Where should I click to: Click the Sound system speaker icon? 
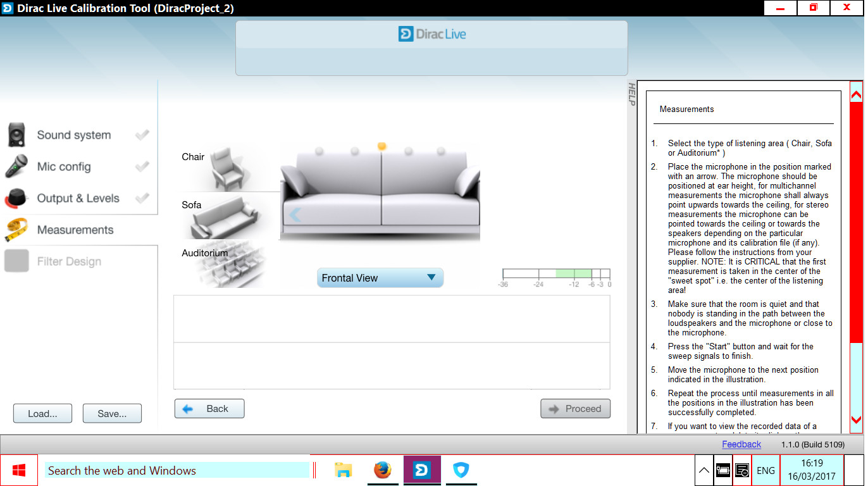[17, 135]
